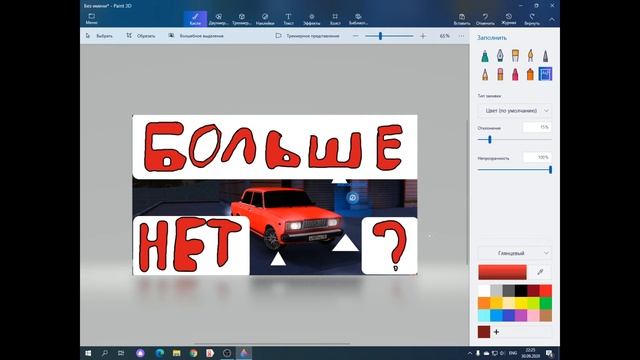Screen dimensions: 640x360
Task: Click the opacity slider handle
Action: (550, 170)
